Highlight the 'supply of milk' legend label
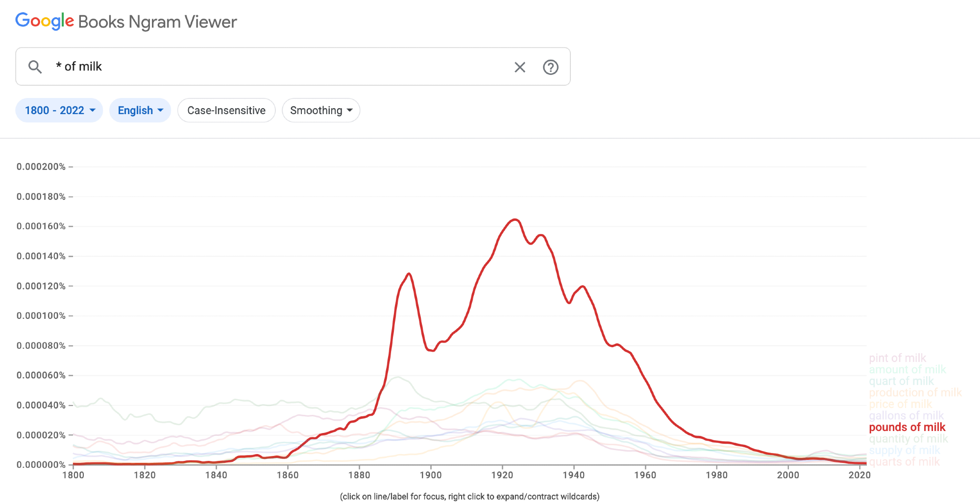980x504 pixels. point(904,450)
